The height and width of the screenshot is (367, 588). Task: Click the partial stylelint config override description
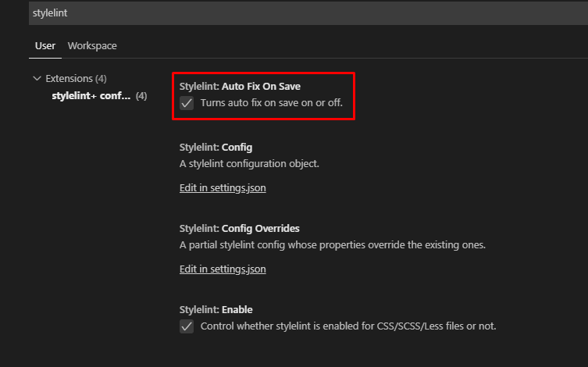333,244
